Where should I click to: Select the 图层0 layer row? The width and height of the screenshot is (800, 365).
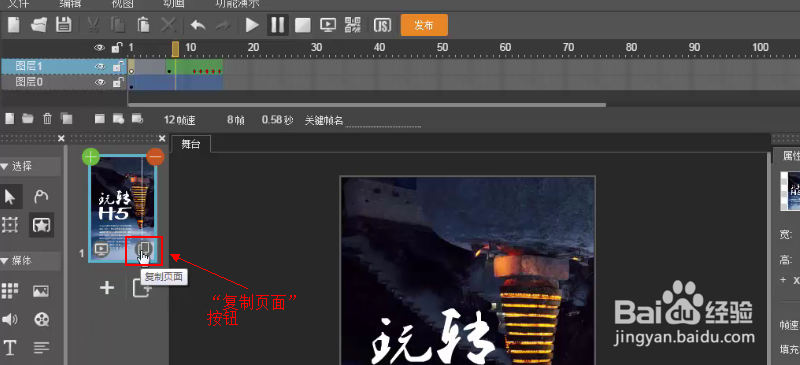click(x=64, y=82)
